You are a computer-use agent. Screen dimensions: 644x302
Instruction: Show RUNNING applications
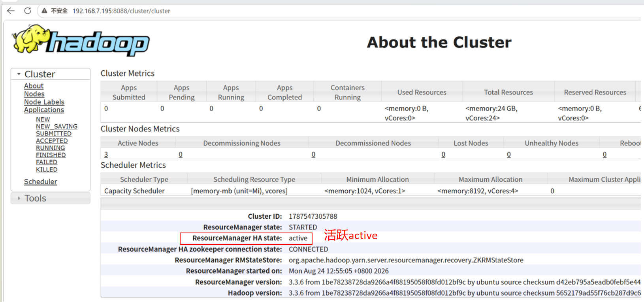pos(51,148)
